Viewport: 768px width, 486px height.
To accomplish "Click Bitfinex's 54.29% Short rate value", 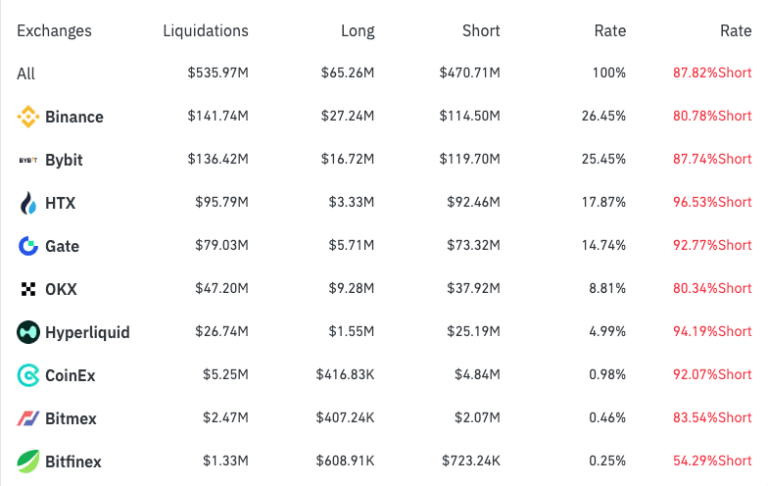I will (x=712, y=461).
